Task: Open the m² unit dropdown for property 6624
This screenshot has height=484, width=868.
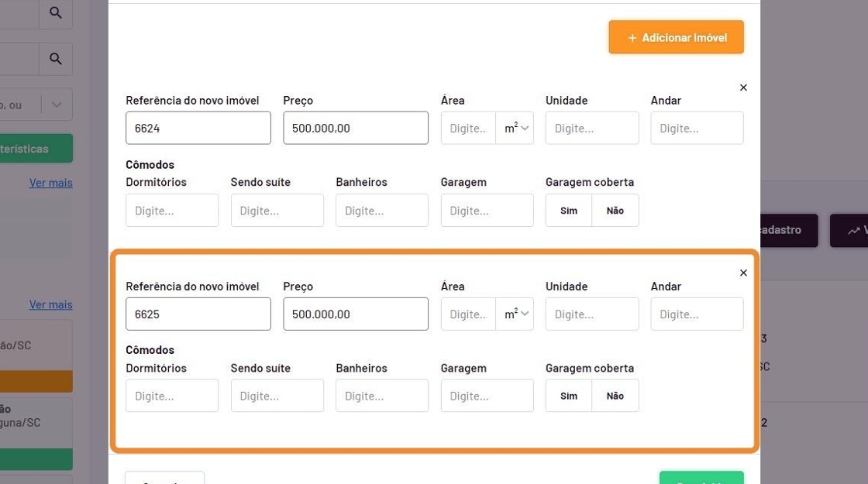Action: click(x=515, y=129)
